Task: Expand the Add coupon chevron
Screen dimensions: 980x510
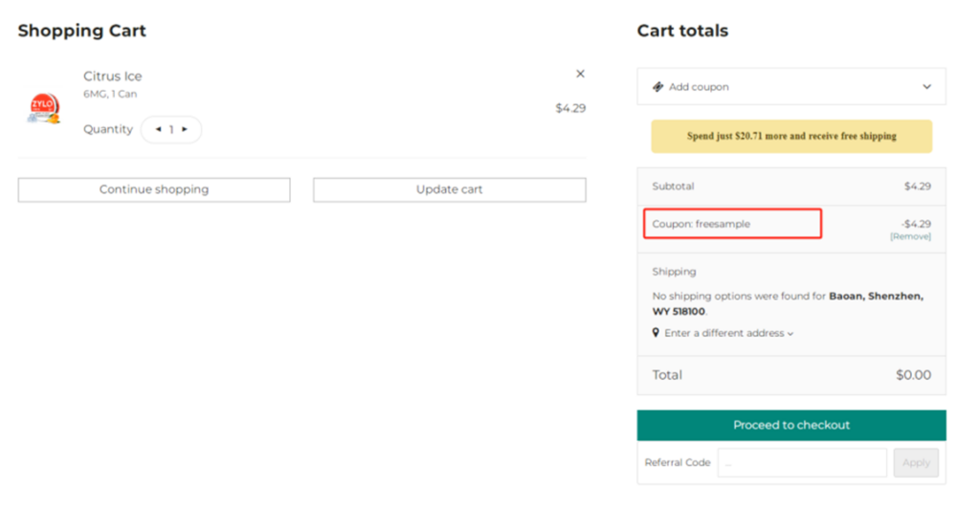Action: pyautogui.click(x=926, y=87)
